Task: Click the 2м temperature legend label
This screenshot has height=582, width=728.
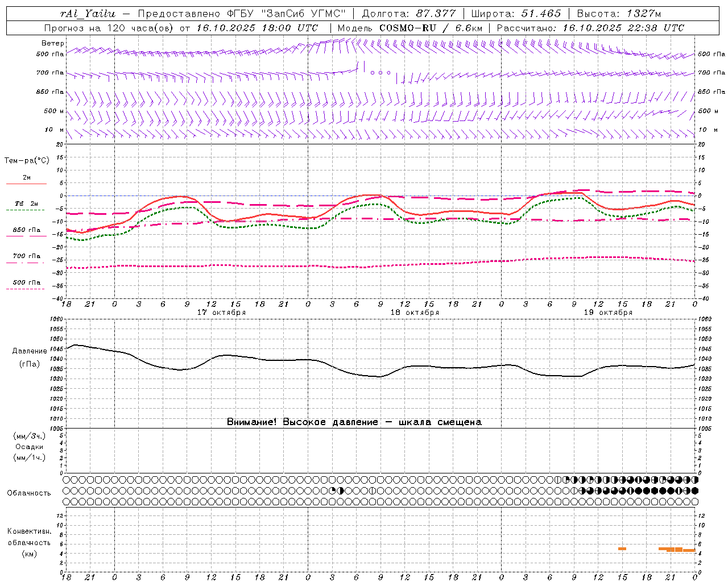Action: coord(27,177)
